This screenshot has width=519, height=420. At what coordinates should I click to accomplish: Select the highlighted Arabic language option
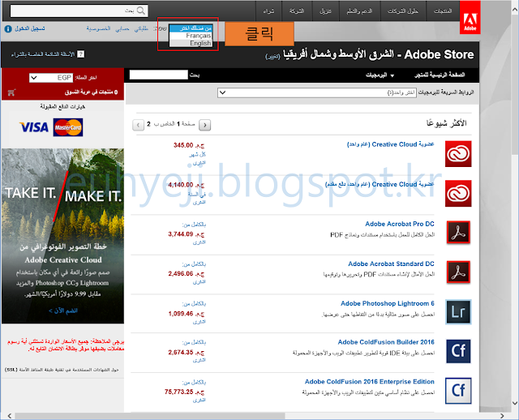[191, 28]
